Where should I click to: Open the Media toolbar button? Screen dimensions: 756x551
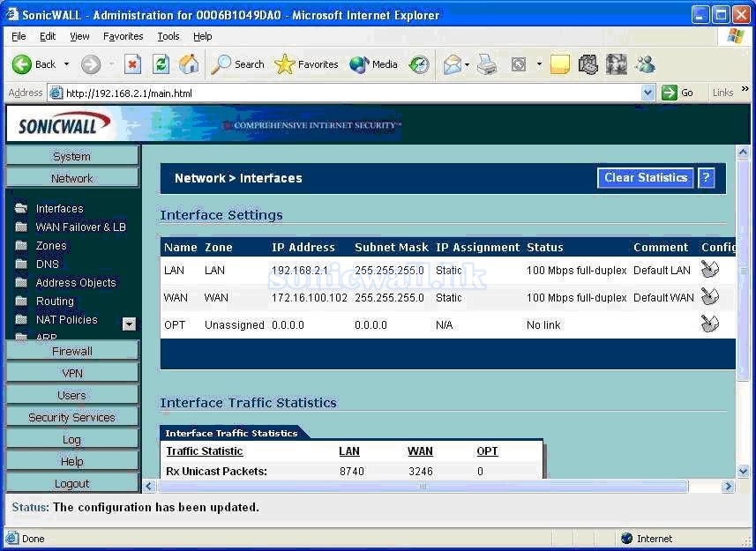[x=374, y=64]
